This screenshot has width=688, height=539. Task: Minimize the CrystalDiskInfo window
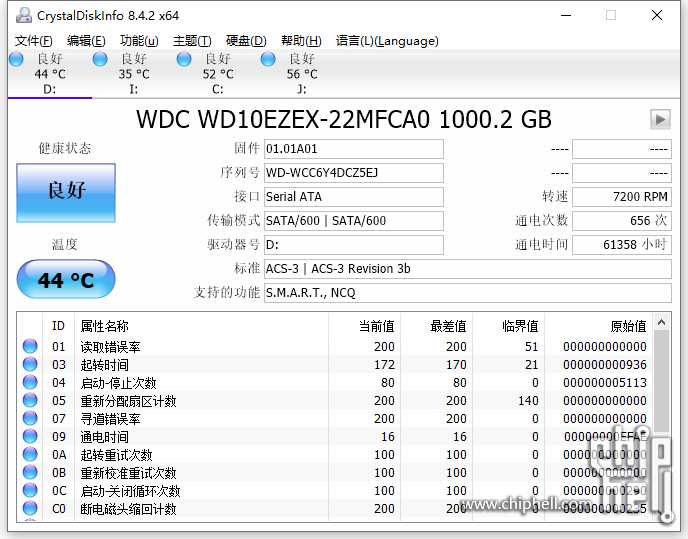tap(566, 15)
